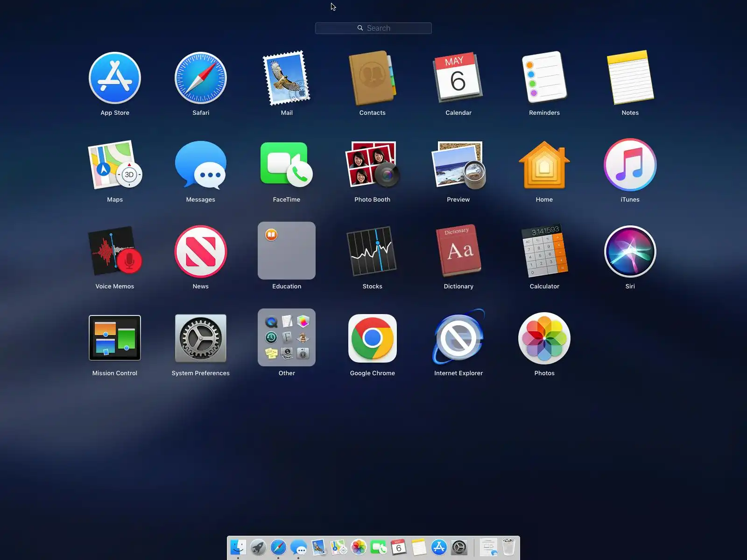Viewport: 747px width, 560px height.
Task: Launch Siri
Action: point(630,252)
